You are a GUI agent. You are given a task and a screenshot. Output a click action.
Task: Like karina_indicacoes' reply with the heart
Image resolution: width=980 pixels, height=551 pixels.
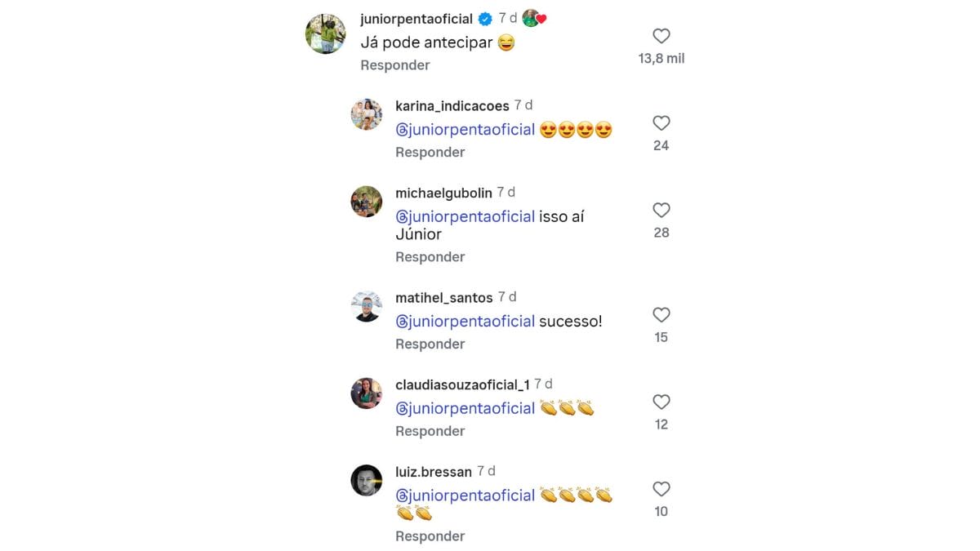[x=661, y=123]
